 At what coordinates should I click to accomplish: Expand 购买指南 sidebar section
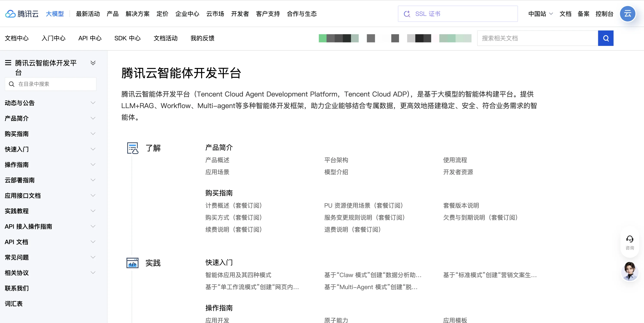(93, 134)
